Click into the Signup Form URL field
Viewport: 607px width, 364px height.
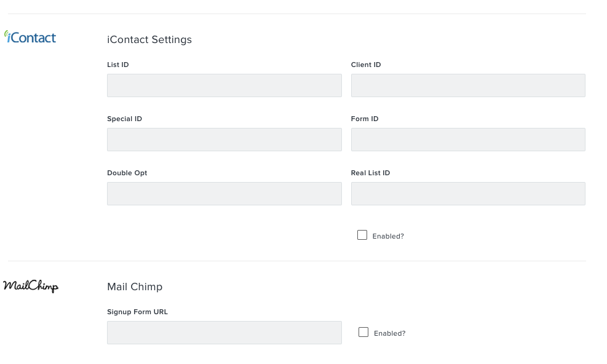(x=224, y=332)
